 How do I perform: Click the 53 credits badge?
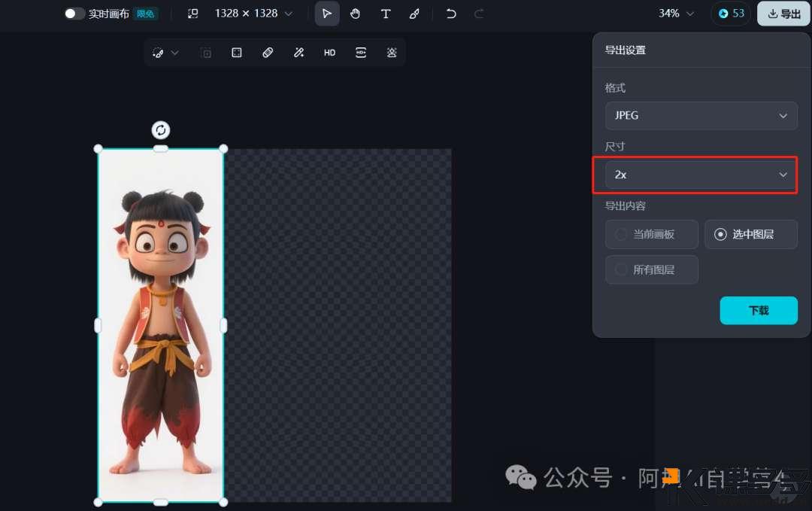pyautogui.click(x=731, y=14)
